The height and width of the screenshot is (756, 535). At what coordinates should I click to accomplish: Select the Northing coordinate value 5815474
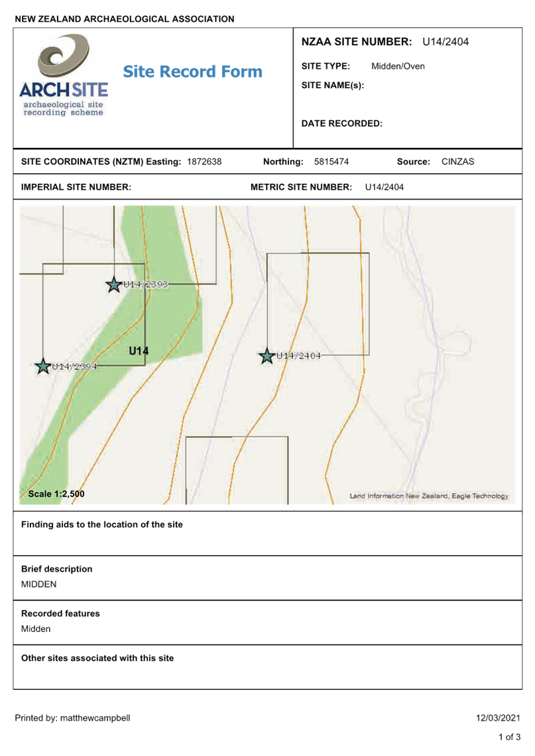pos(331,162)
